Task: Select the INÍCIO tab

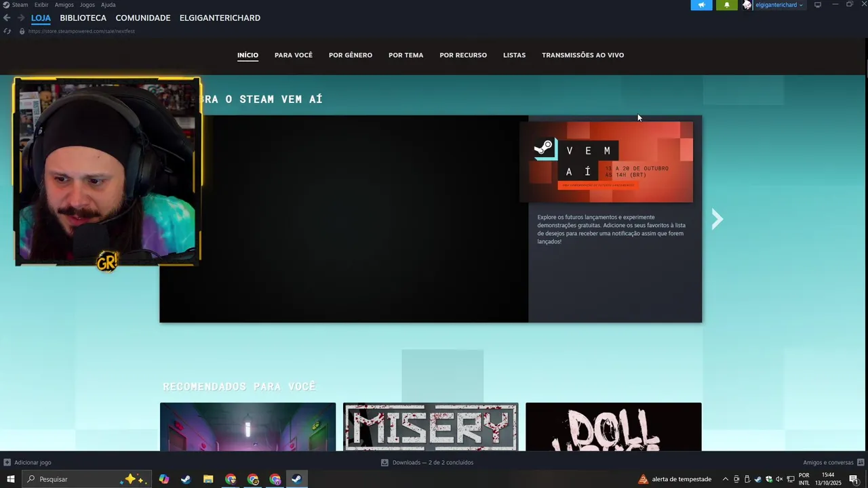Action: point(248,55)
